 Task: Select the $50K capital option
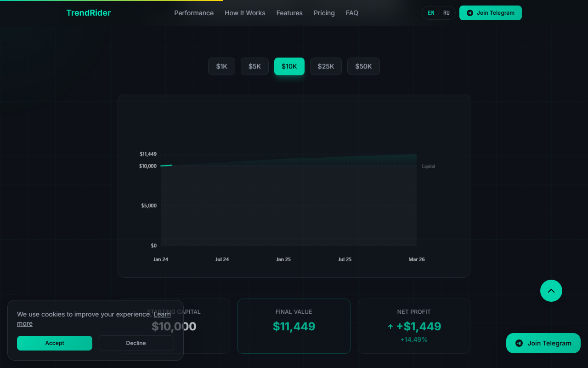(363, 66)
